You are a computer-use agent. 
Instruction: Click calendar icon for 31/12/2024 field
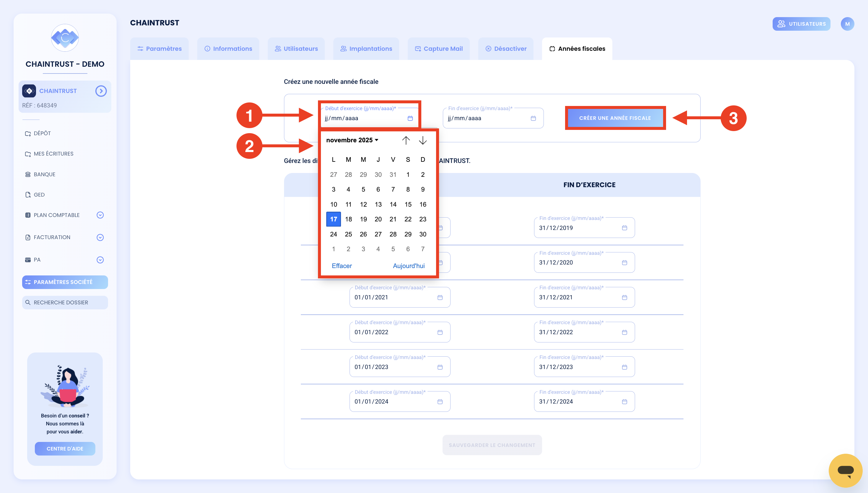624,401
